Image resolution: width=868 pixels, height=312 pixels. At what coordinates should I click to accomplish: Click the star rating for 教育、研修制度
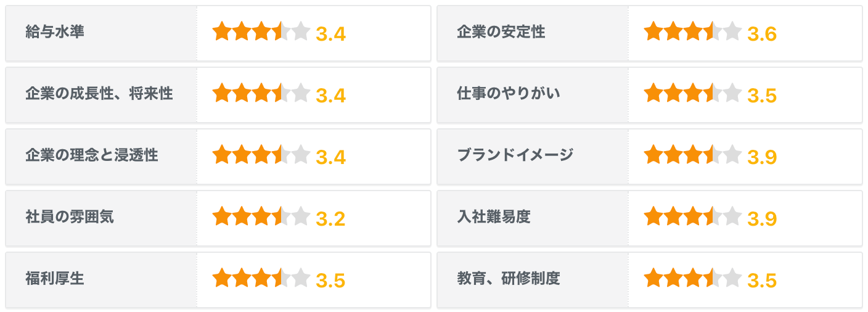[692, 278]
